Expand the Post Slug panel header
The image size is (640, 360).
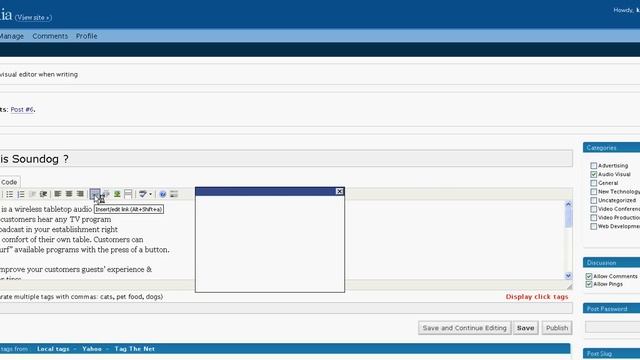point(611,353)
